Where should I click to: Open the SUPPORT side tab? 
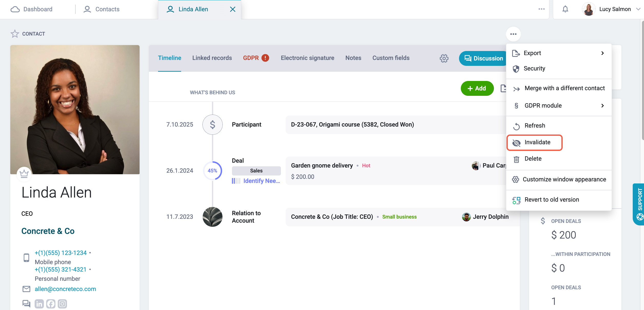pos(639,204)
